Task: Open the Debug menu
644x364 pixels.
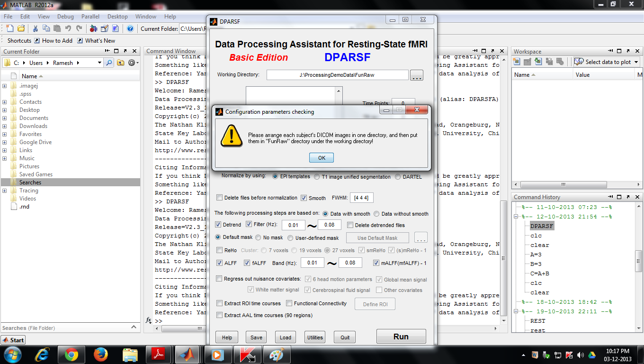Action: coord(65,16)
